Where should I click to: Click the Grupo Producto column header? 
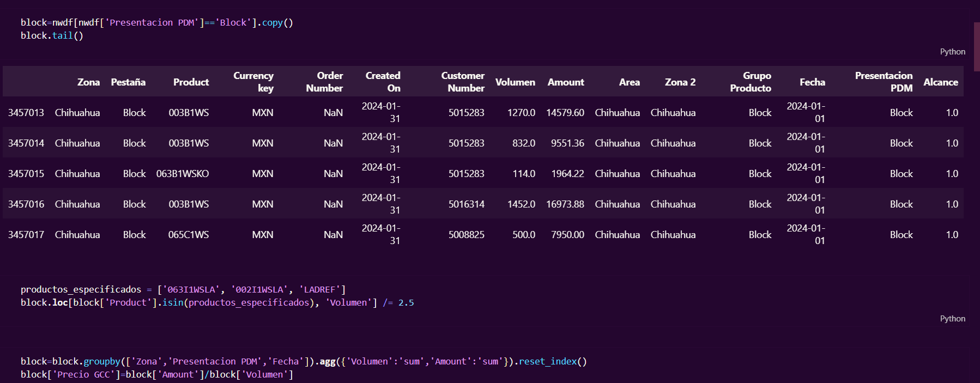(x=751, y=82)
